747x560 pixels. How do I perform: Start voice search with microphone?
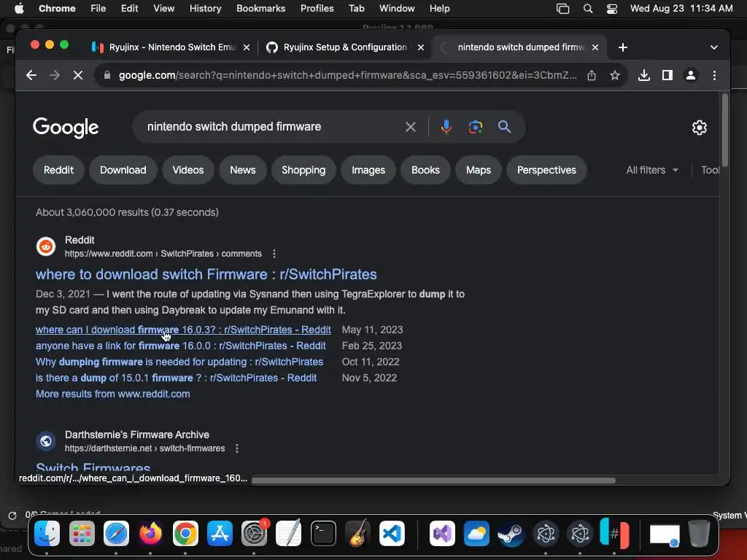click(446, 127)
